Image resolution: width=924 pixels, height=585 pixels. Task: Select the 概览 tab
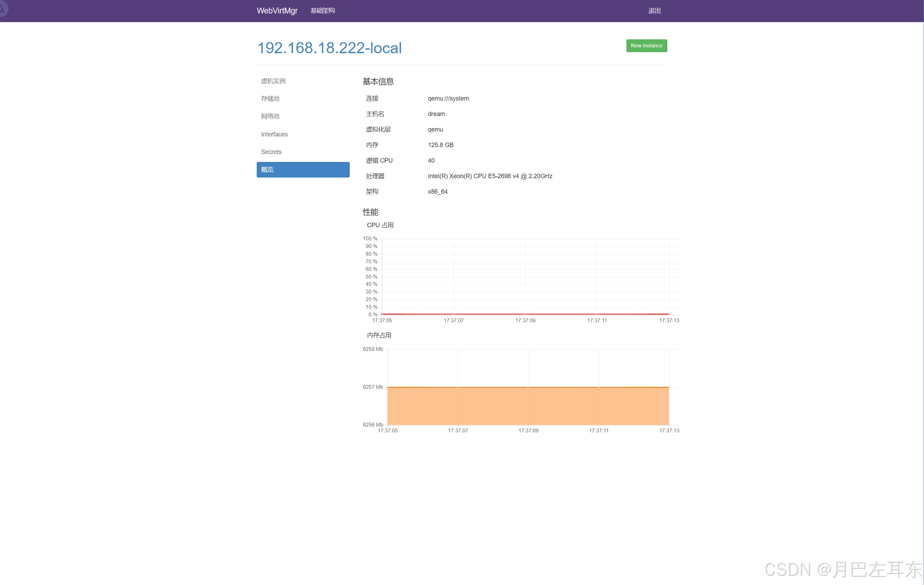click(302, 170)
